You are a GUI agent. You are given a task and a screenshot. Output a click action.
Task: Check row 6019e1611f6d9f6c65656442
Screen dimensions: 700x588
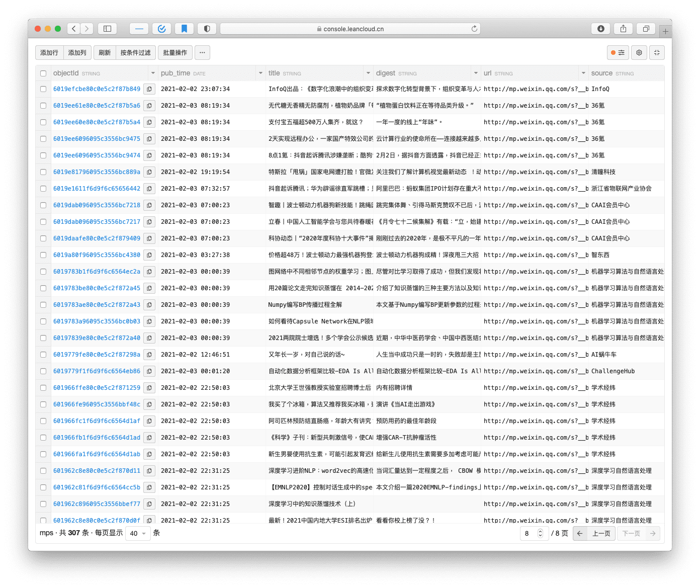click(x=43, y=189)
